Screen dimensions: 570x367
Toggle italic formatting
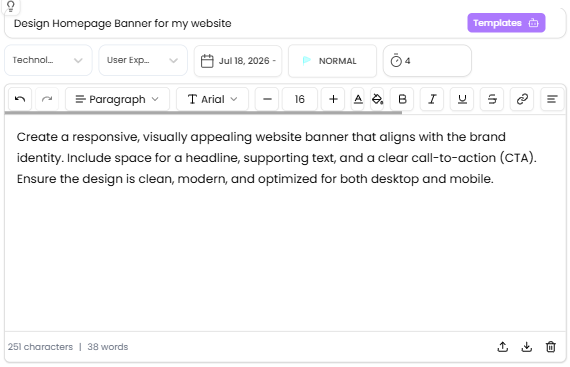[432, 99]
